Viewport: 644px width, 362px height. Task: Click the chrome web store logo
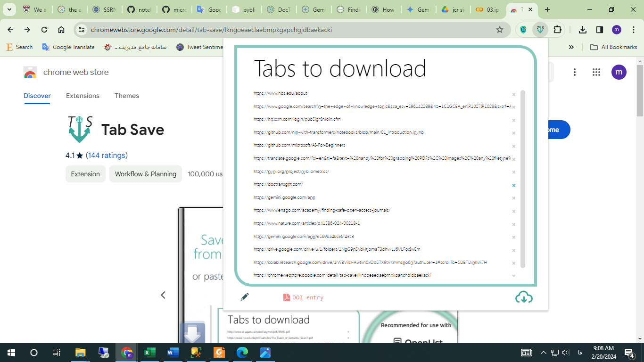coord(66,72)
